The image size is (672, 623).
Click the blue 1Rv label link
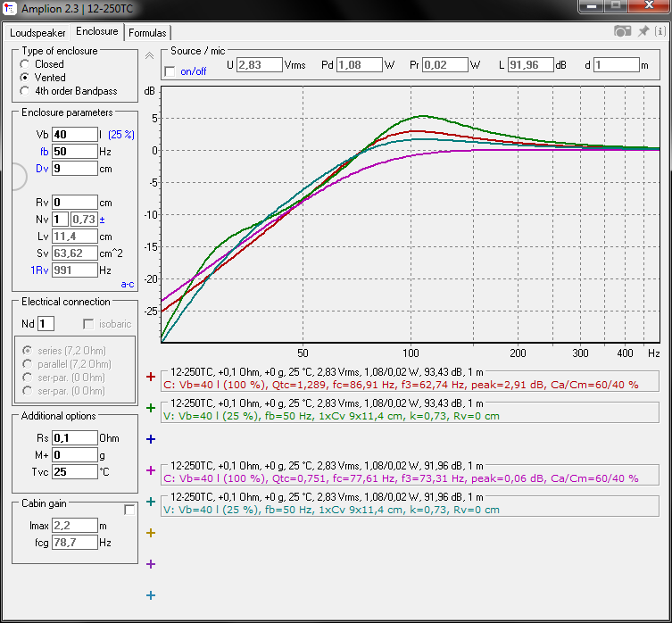coord(39,270)
